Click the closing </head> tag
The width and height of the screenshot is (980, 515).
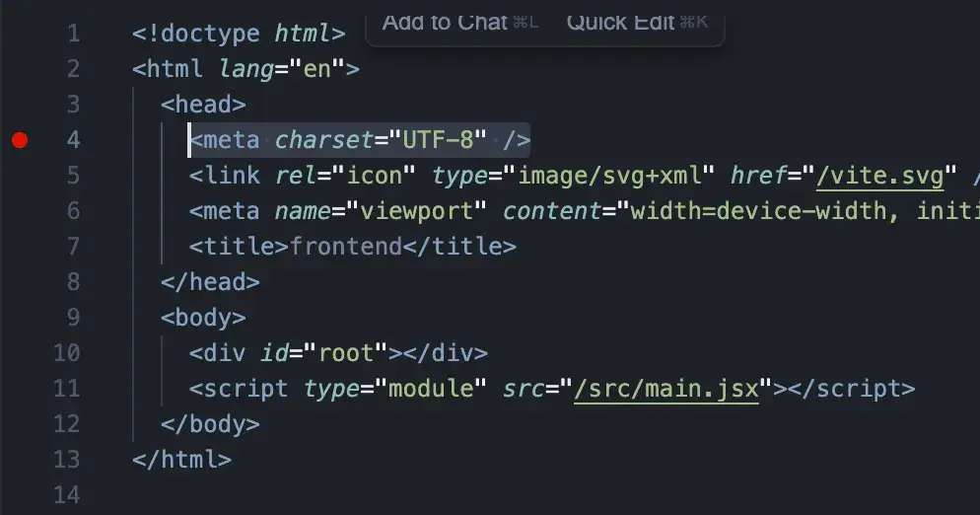(210, 282)
